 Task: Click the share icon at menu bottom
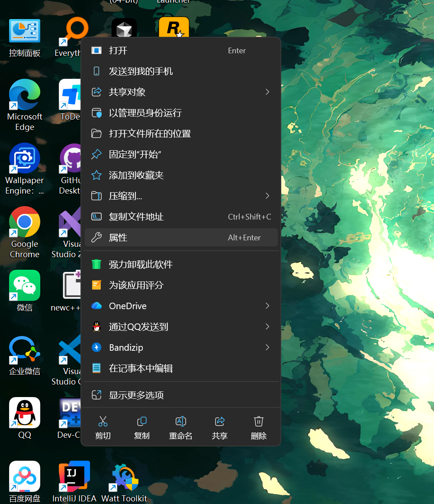(219, 426)
